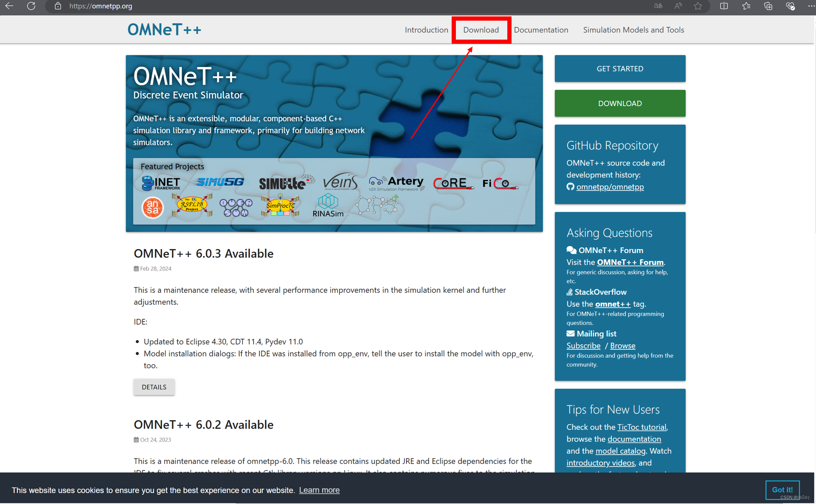Open the Documentation navigation item
The width and height of the screenshot is (816, 504).
[541, 30]
